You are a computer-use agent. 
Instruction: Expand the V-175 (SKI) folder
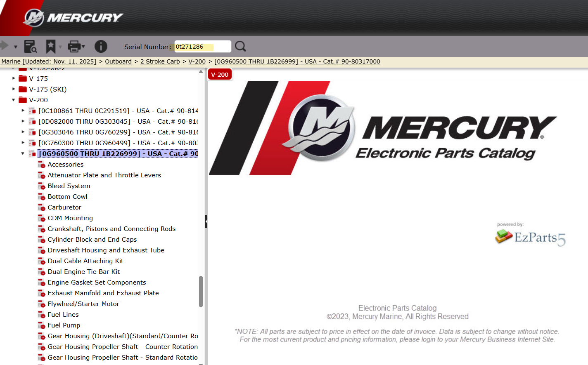[14, 89]
